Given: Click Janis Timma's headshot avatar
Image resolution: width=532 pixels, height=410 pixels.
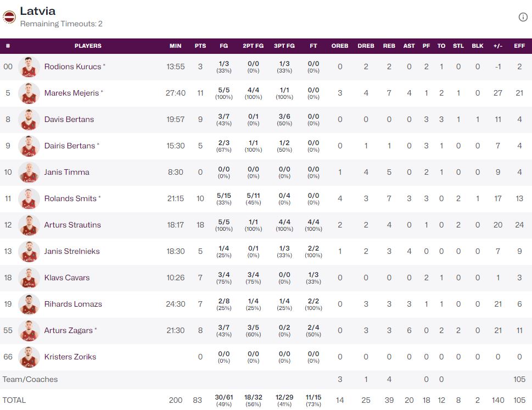Looking at the screenshot, I should point(29,173).
